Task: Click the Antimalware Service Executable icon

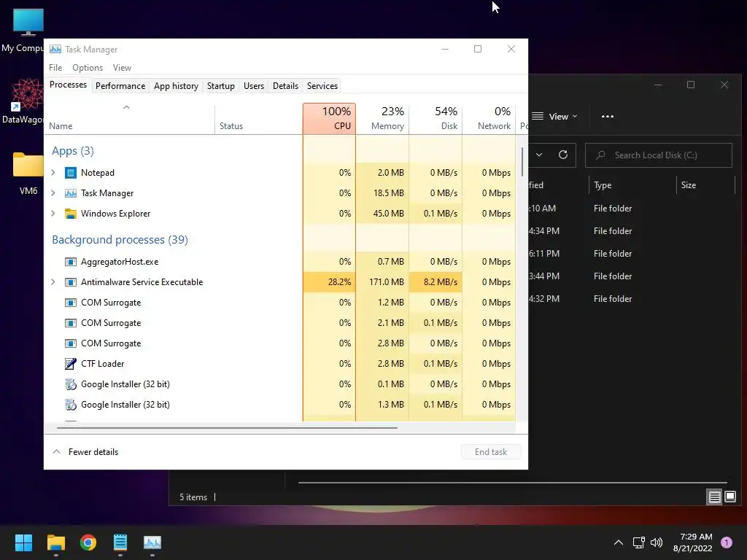Action: 71,282
